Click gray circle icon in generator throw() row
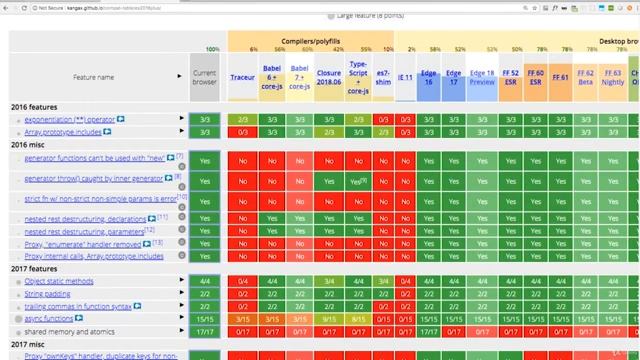The height and width of the screenshot is (360, 640). click(182, 187)
